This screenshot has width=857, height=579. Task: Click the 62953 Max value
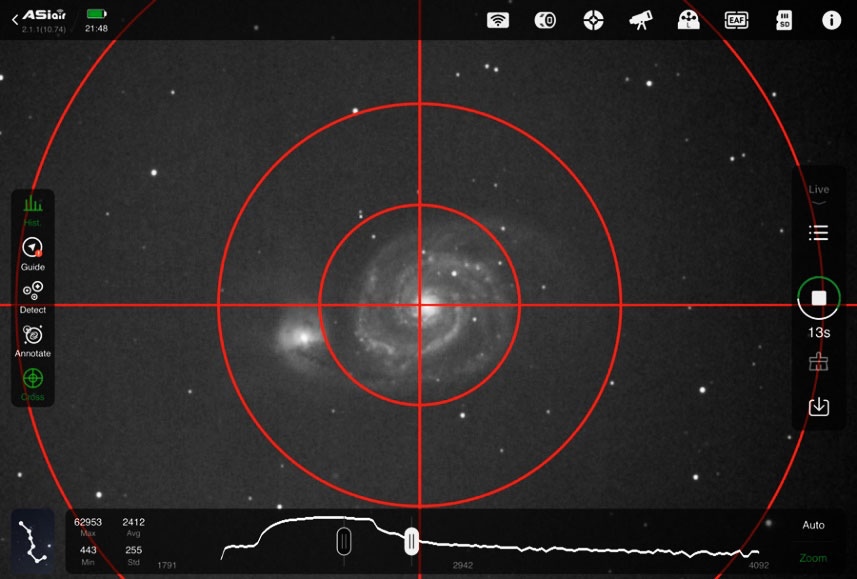point(87,522)
